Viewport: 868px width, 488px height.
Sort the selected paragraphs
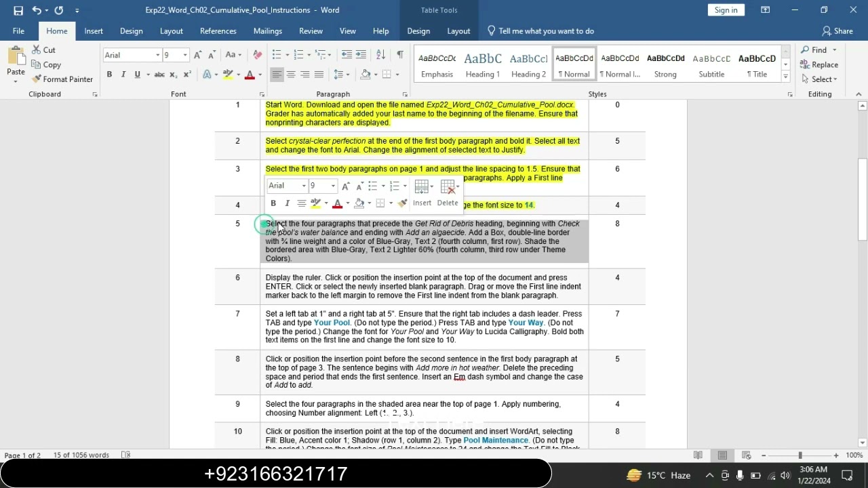[380, 55]
